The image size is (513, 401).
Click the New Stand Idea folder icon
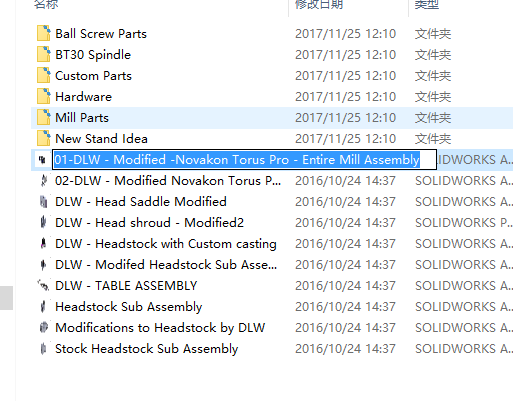click(x=44, y=138)
